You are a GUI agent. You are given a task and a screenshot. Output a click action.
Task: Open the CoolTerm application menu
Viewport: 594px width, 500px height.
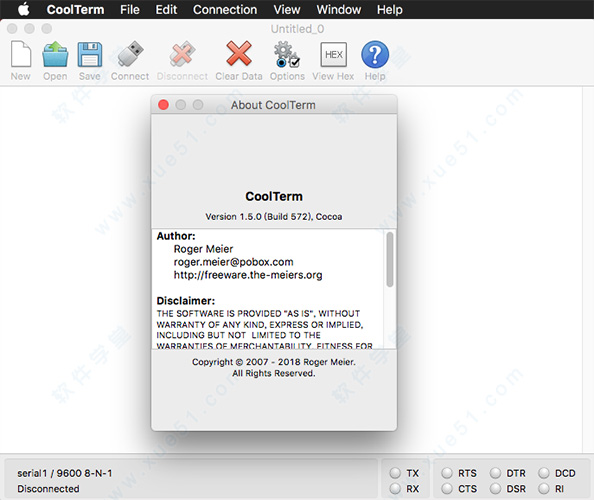coord(75,9)
